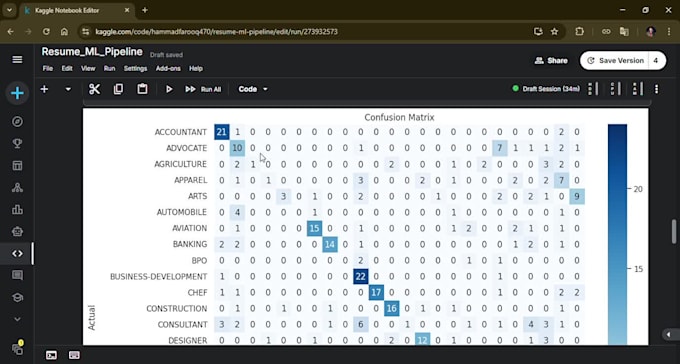680x364 pixels.
Task: Open the add-cell type dropdown arrow
Action: [x=68, y=89]
